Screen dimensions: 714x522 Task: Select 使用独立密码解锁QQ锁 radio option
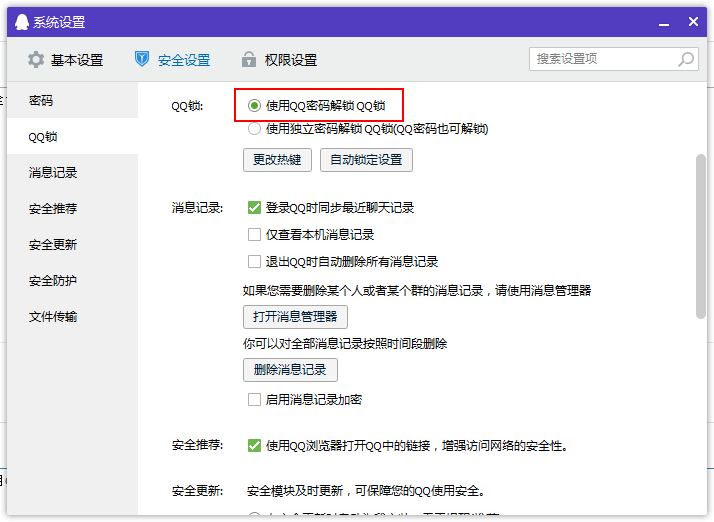[x=254, y=129]
